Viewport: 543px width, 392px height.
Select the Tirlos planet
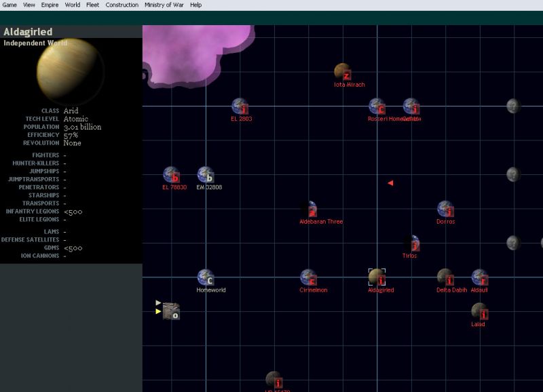(411, 243)
